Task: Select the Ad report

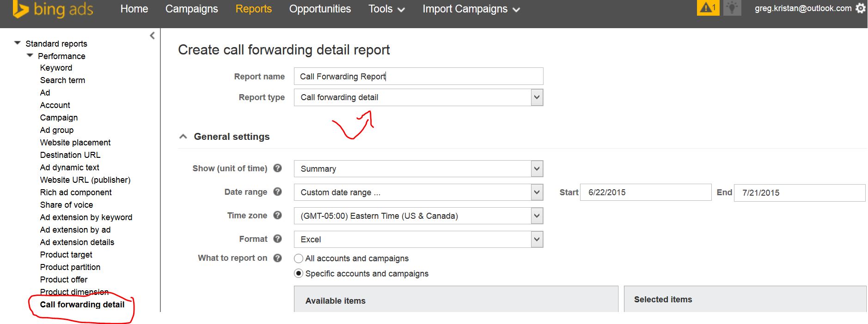Action: [x=45, y=93]
